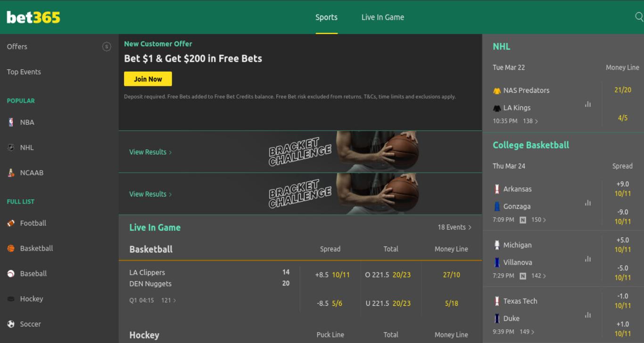
Task: Click the second Bracket Challenge banner
Action: (300, 194)
